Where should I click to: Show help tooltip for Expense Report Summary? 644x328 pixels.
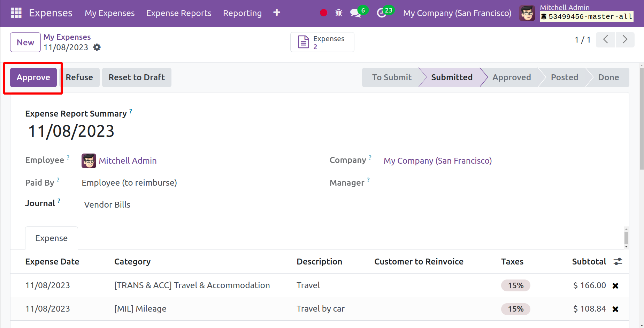(131, 111)
